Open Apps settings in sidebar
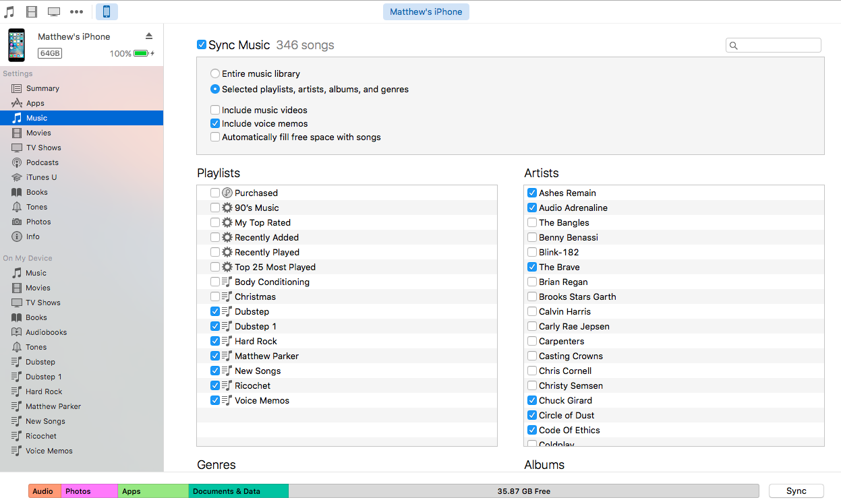Viewport: 841px width, 504px height. coord(82,103)
